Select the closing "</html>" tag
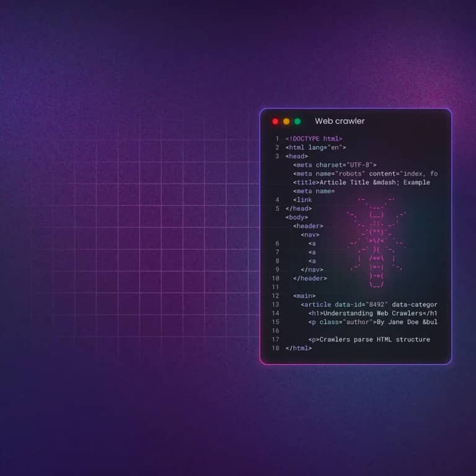This screenshot has height=476, width=476. 298,348
